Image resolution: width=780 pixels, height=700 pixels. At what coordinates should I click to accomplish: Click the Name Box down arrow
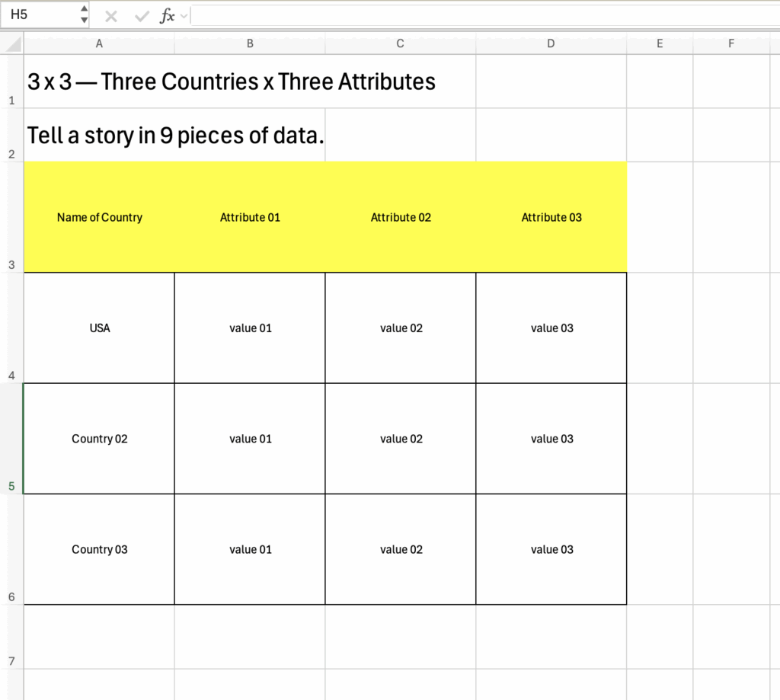coord(84,21)
